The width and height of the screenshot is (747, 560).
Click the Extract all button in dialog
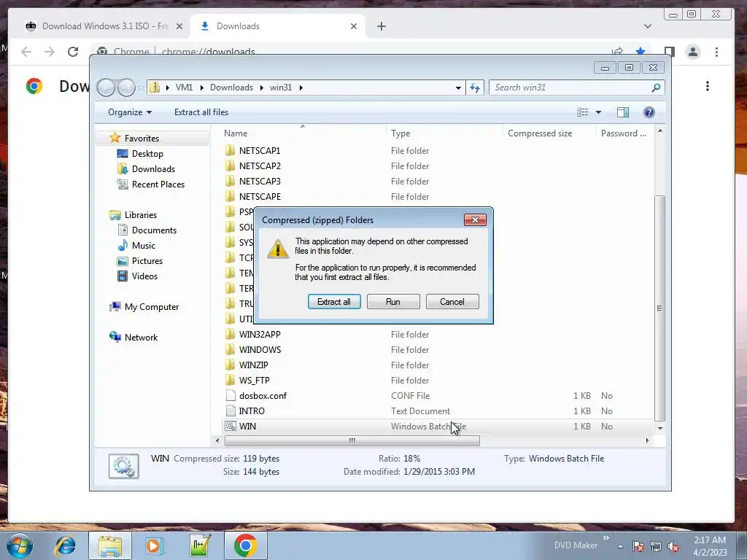(x=334, y=301)
